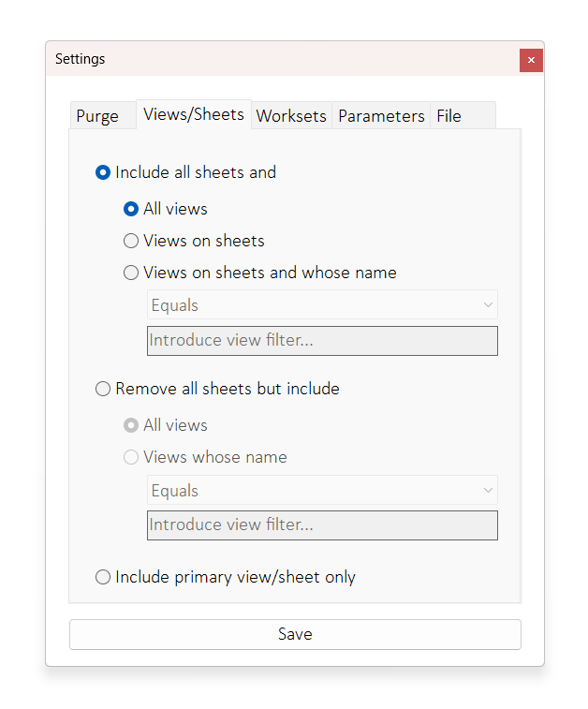Open the Views/Sheets tab
The height and width of the screenshot is (709, 588).
click(x=194, y=114)
